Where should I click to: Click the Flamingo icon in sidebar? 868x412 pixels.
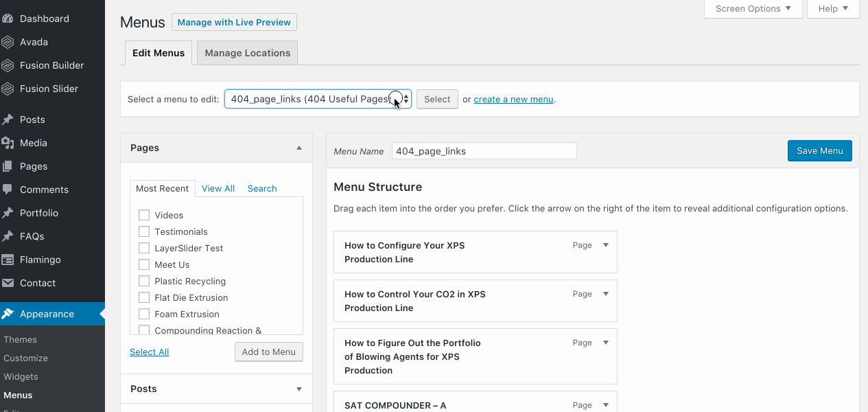[8, 260]
